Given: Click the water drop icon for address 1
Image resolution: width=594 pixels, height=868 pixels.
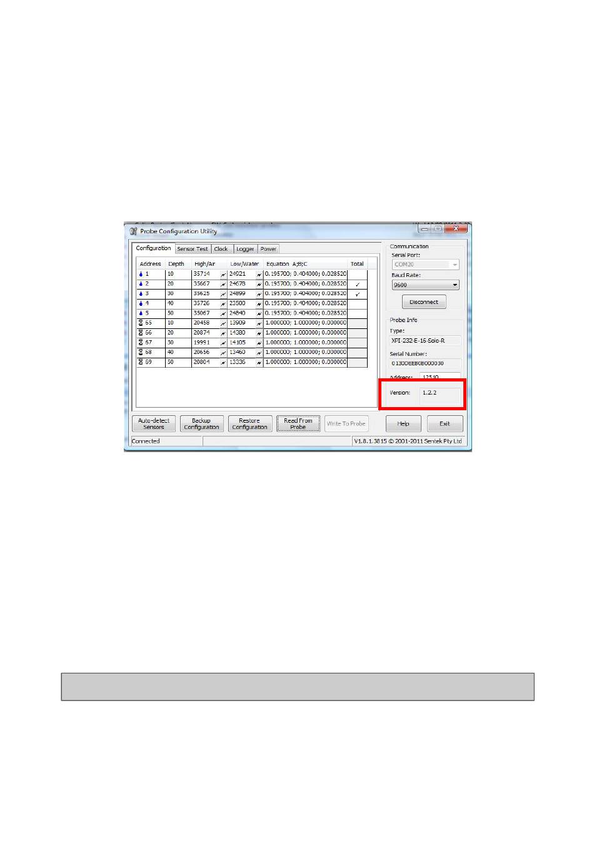Looking at the screenshot, I should click(x=141, y=274).
